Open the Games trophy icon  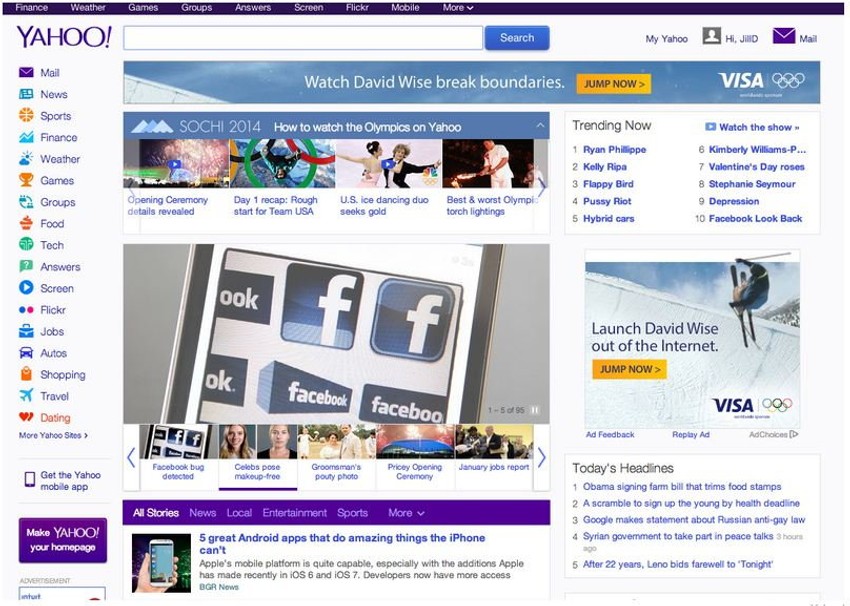(x=26, y=180)
